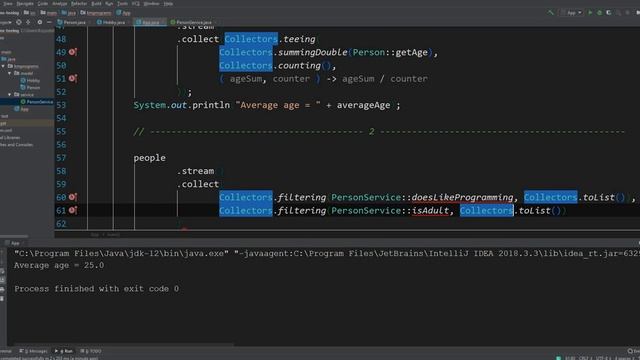The height and width of the screenshot is (360, 640).
Task: Click the error marker on line 51
Action: 73,78
